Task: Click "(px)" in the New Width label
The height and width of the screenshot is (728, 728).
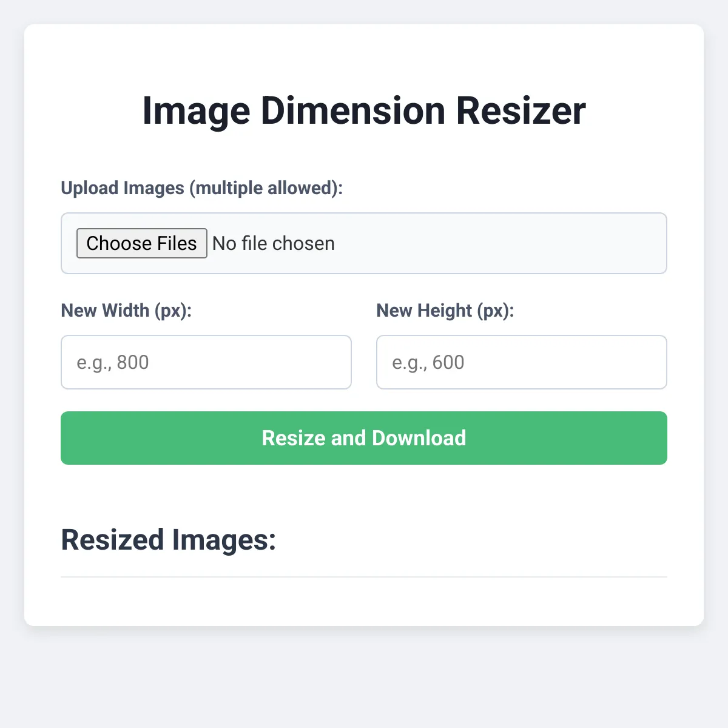Action: click(x=173, y=311)
